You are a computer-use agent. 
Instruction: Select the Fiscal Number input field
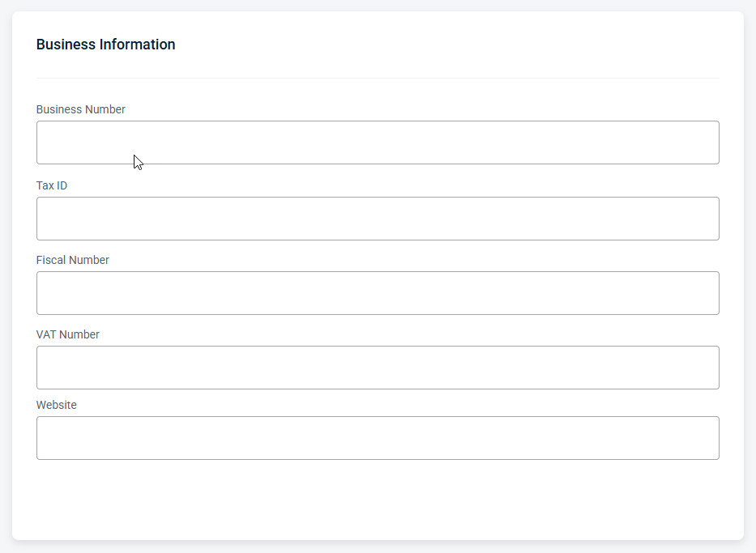pos(378,293)
